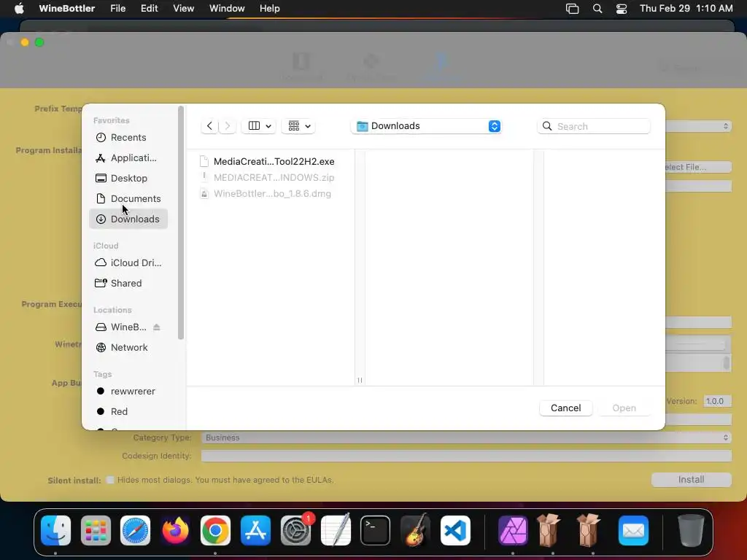Click Install in the WineBottler window

point(692,480)
